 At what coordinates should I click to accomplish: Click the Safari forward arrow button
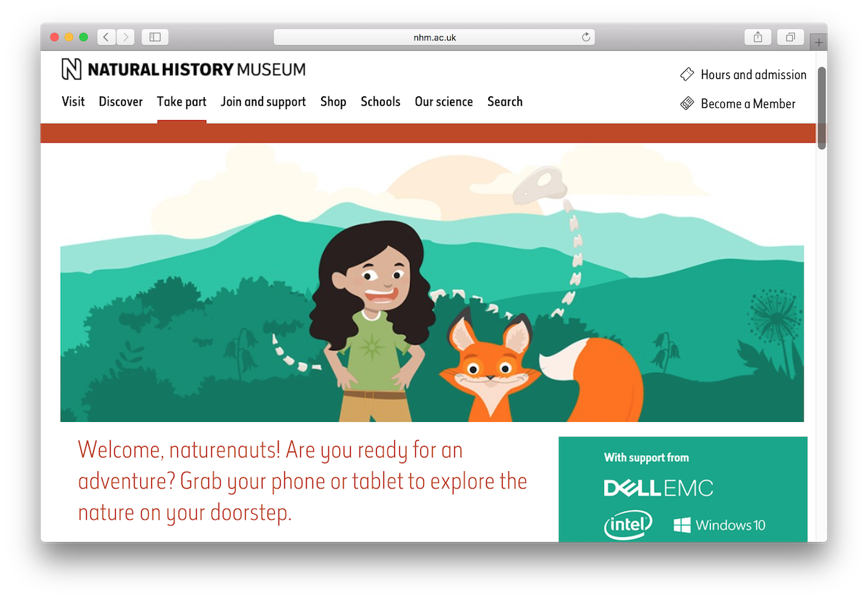[x=125, y=37]
